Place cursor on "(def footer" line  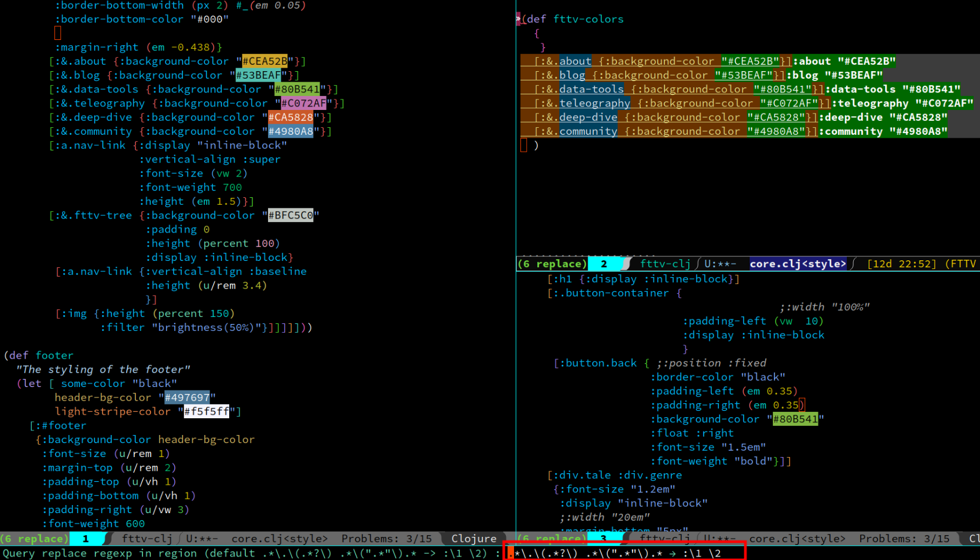pyautogui.click(x=39, y=355)
